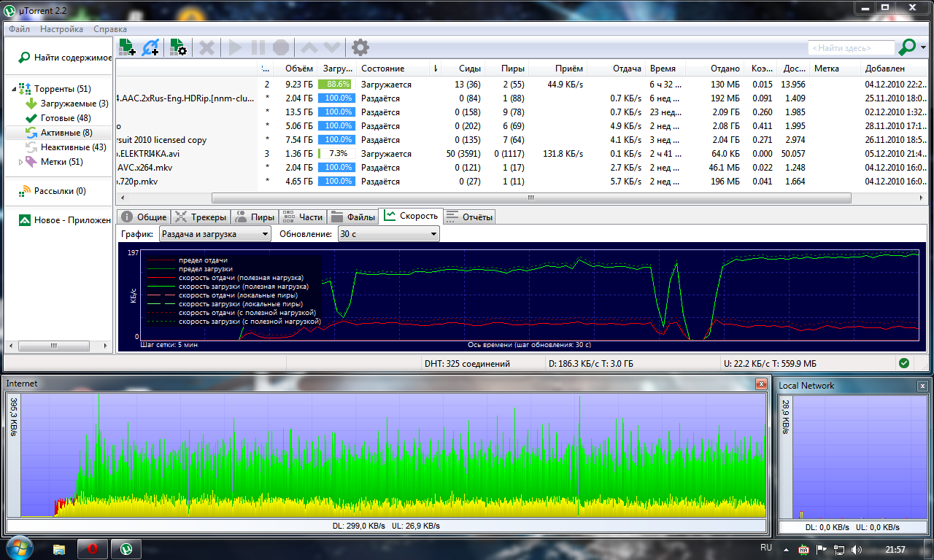Sort by Состояние column header
934x560 pixels.
393,69
